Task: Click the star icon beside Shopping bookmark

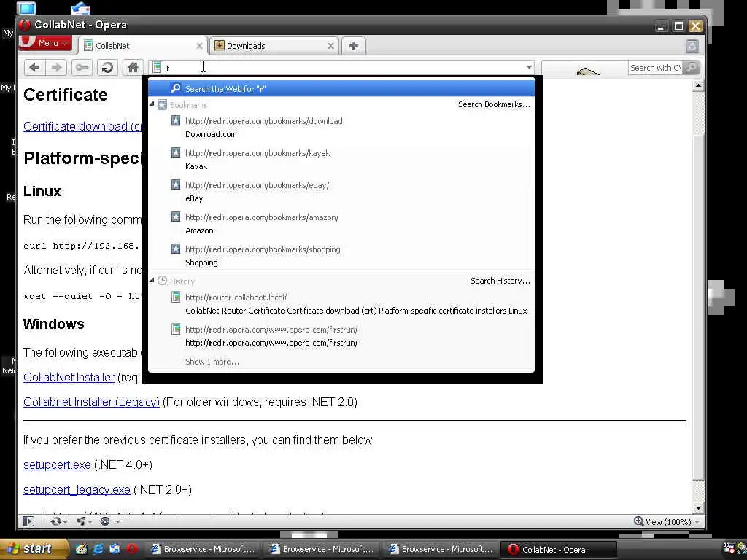Action: (176, 249)
